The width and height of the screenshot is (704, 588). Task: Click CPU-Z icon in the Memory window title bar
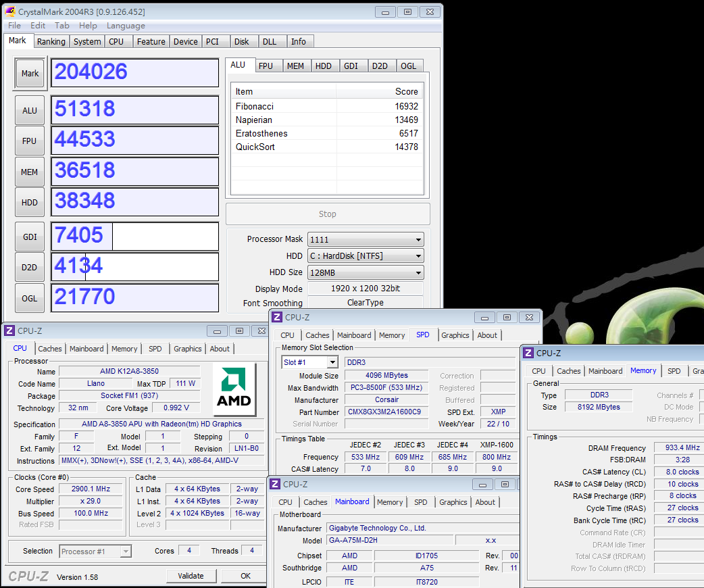pos(528,353)
